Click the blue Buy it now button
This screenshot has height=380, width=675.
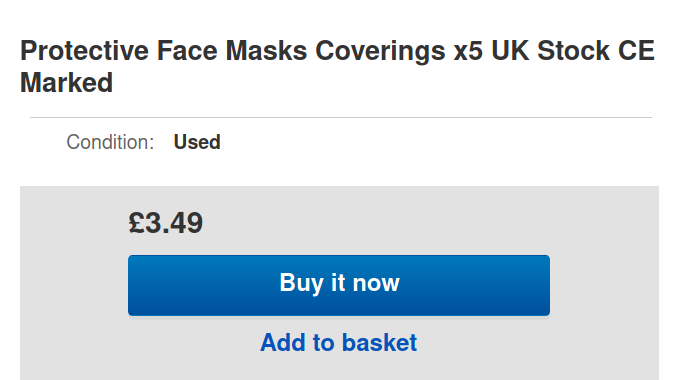tap(339, 285)
